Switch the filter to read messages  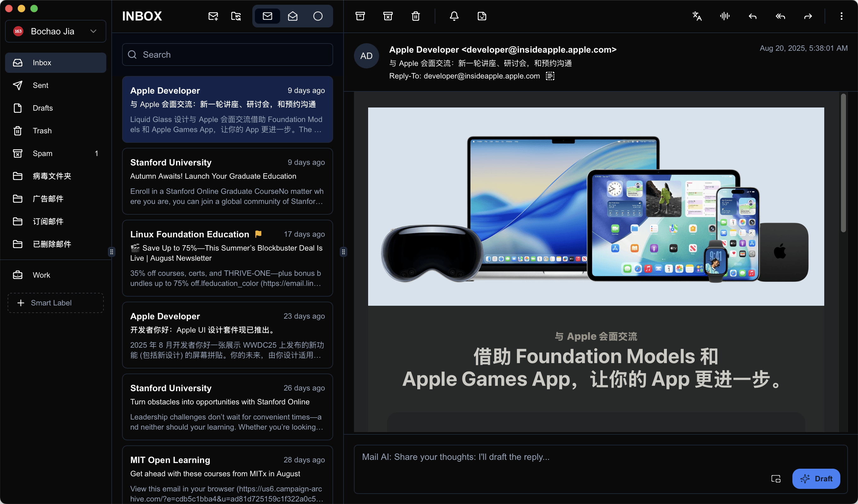[292, 16]
